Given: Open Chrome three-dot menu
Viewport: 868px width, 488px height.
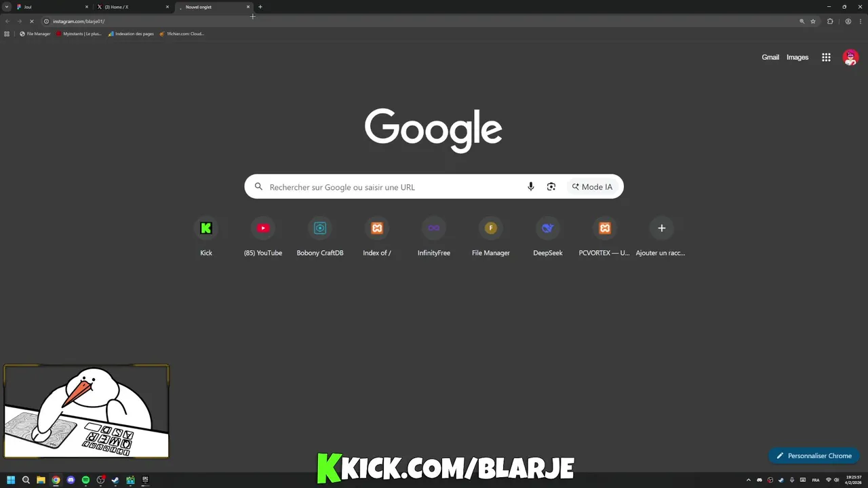Looking at the screenshot, I should click(x=860, y=21).
